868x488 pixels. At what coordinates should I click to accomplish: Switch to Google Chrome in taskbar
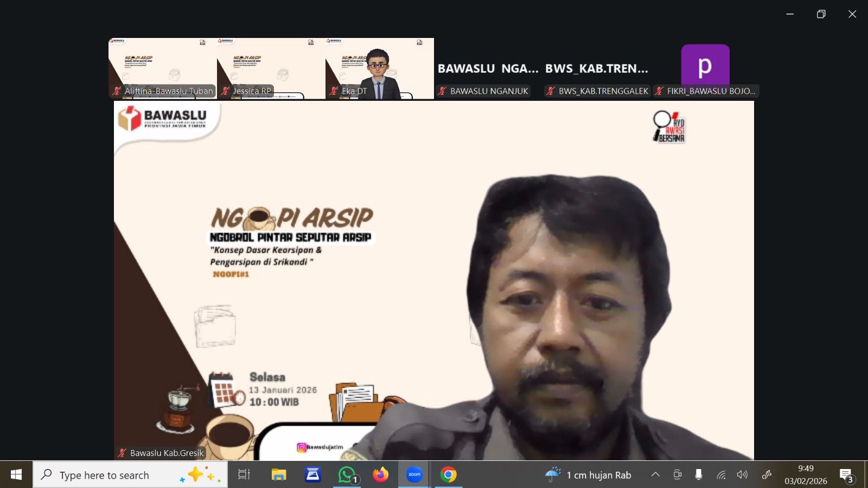pos(448,475)
